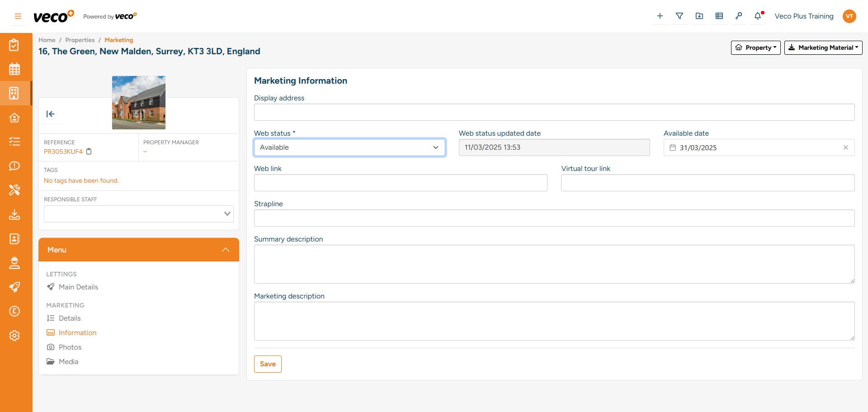Click the key icon in top toolbar
868x412 pixels.
pos(739,16)
